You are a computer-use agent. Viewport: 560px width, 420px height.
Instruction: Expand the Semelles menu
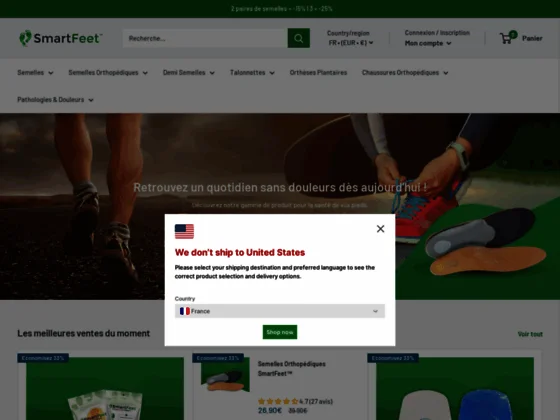tap(35, 72)
